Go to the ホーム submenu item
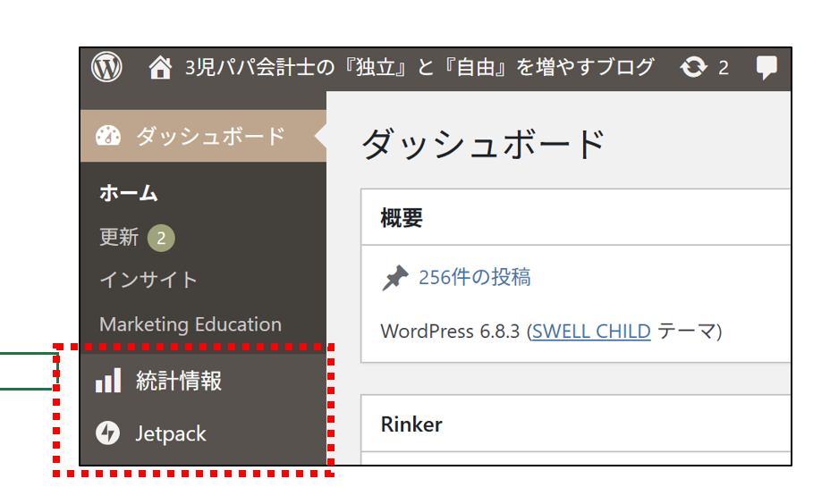 point(129,192)
